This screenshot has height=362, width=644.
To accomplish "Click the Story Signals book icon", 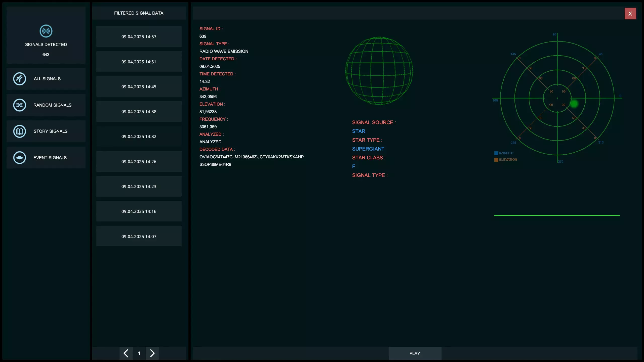I will tap(20, 131).
